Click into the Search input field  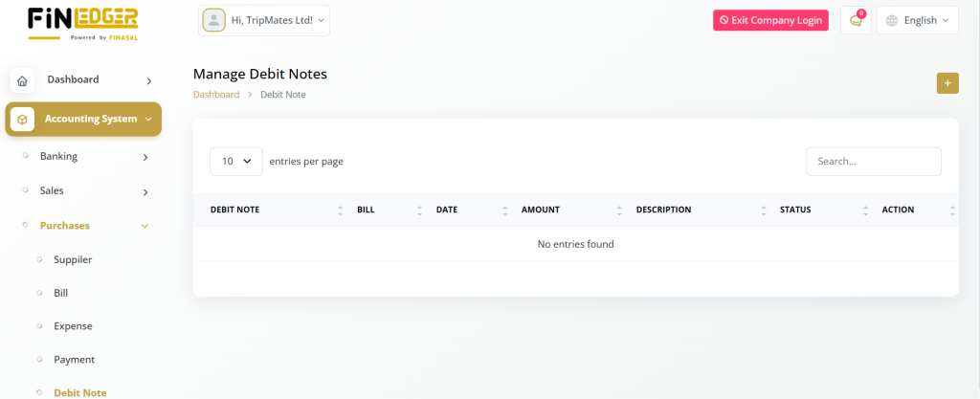873,162
